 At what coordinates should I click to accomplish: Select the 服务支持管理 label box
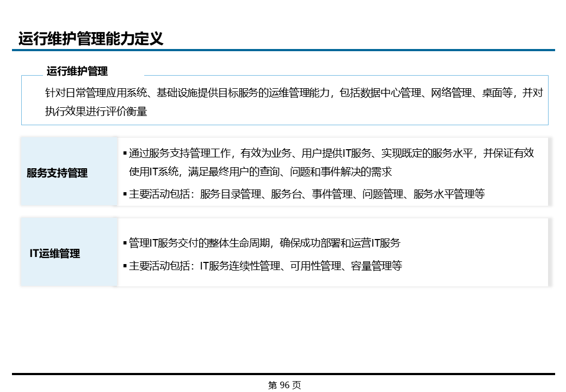coord(69,172)
